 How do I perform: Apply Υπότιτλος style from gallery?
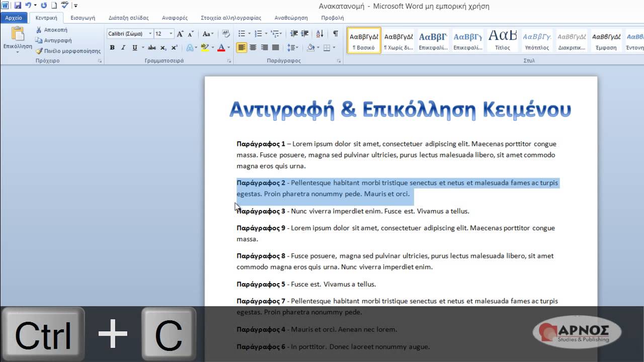pyautogui.click(x=537, y=40)
